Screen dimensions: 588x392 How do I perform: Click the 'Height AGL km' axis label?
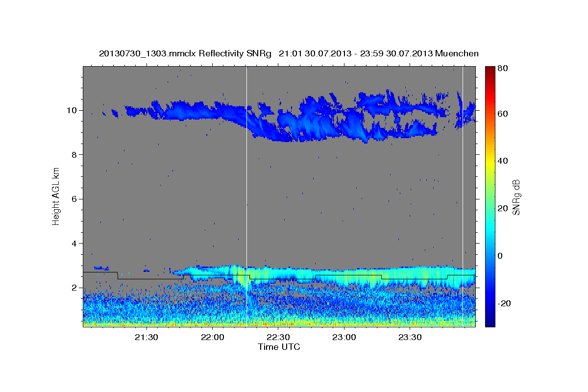[56, 196]
